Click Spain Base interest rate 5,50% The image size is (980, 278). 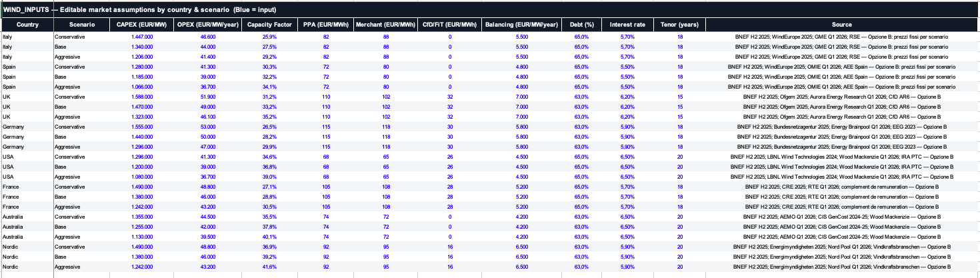627,77
